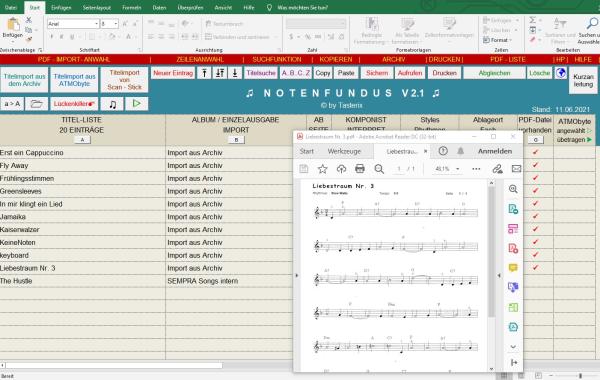Click the Excel horizontal scrollbar
This screenshot has width=600, height=380.
[x=114, y=365]
